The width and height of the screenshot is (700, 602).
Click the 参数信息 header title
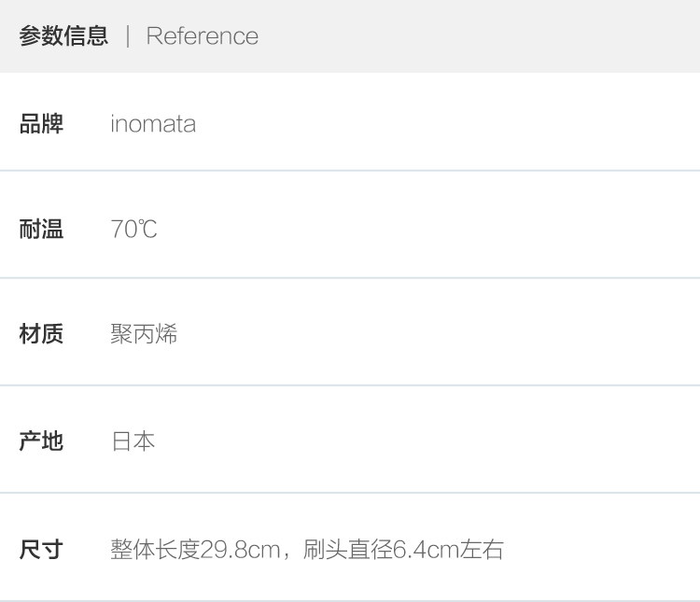[x=63, y=35]
